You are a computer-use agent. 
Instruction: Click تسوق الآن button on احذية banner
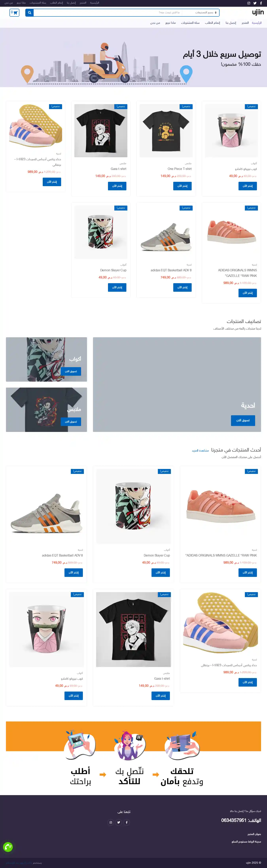[243, 420]
